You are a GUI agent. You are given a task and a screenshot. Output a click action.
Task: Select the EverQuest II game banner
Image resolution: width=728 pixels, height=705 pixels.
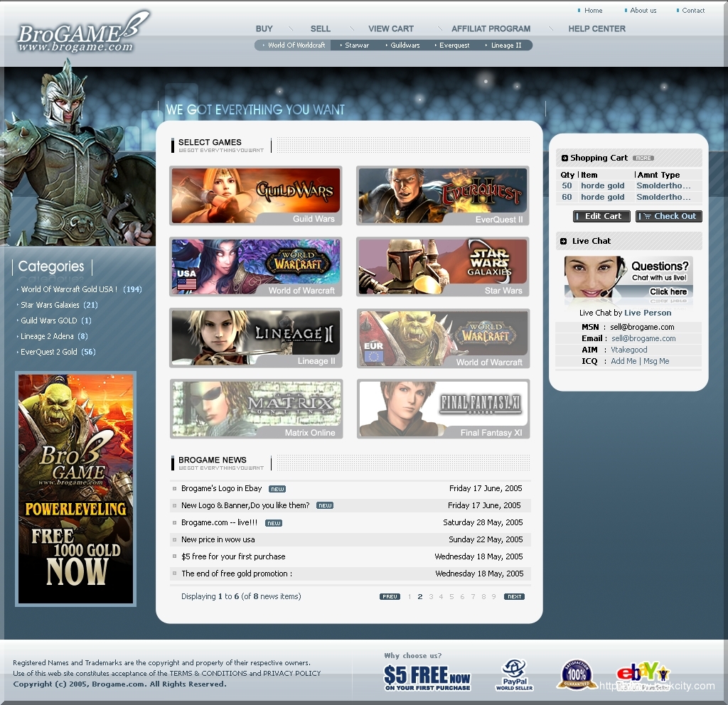coord(442,195)
